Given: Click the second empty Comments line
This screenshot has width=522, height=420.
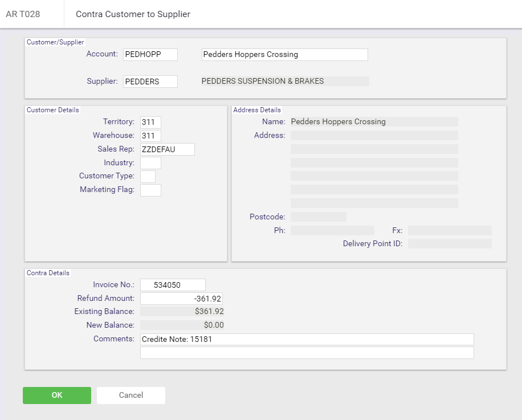Looking at the screenshot, I should [307, 353].
